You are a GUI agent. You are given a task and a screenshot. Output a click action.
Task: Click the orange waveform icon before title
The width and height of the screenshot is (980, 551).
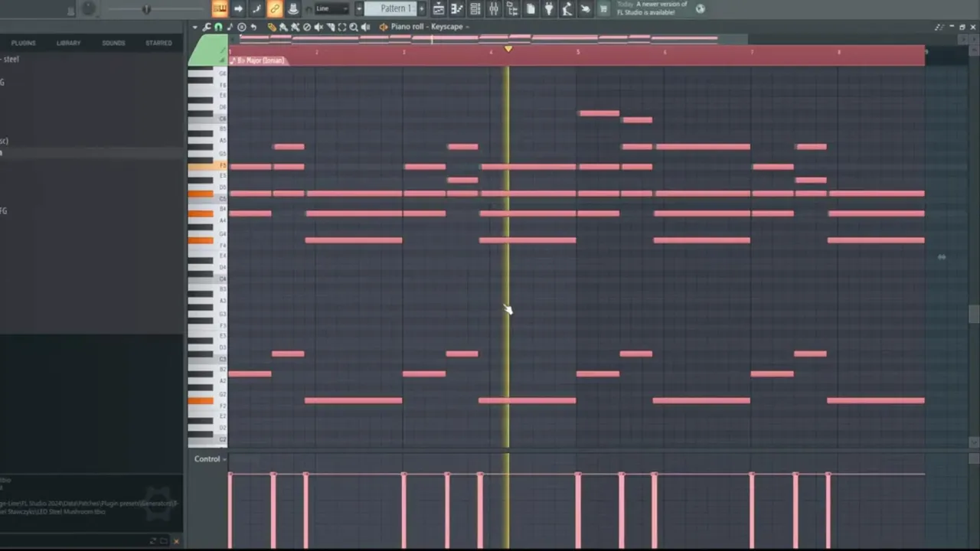coord(384,27)
